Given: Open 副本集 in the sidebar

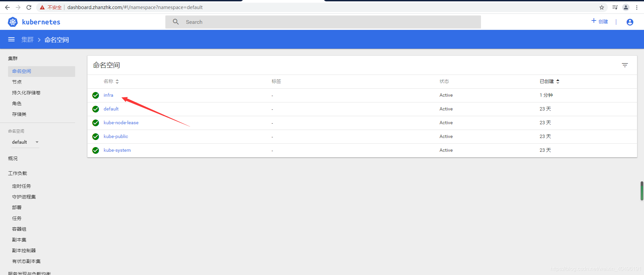Looking at the screenshot, I should pyautogui.click(x=19, y=240).
